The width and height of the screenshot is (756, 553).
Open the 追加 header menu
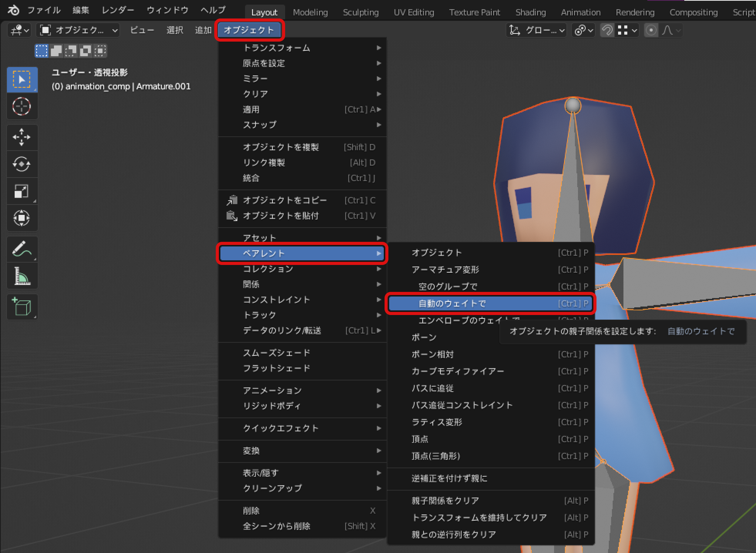pyautogui.click(x=203, y=30)
